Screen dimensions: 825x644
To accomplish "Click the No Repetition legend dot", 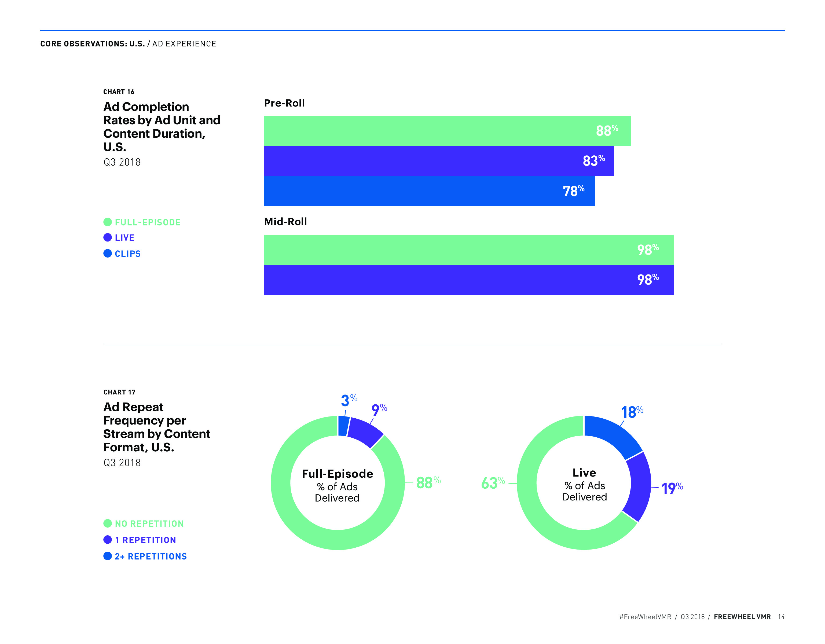I will coord(108,524).
